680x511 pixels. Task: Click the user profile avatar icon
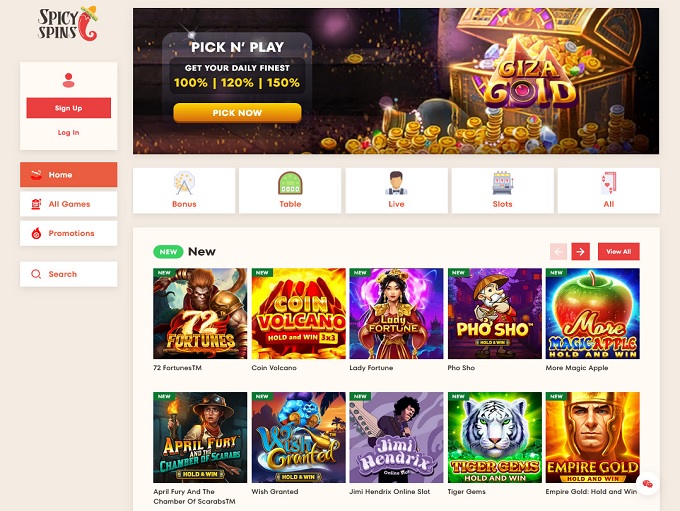pyautogui.click(x=69, y=80)
